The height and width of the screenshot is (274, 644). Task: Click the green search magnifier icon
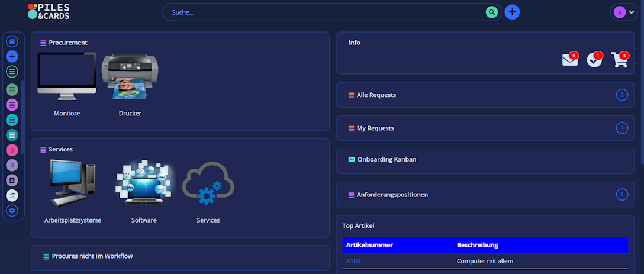491,12
